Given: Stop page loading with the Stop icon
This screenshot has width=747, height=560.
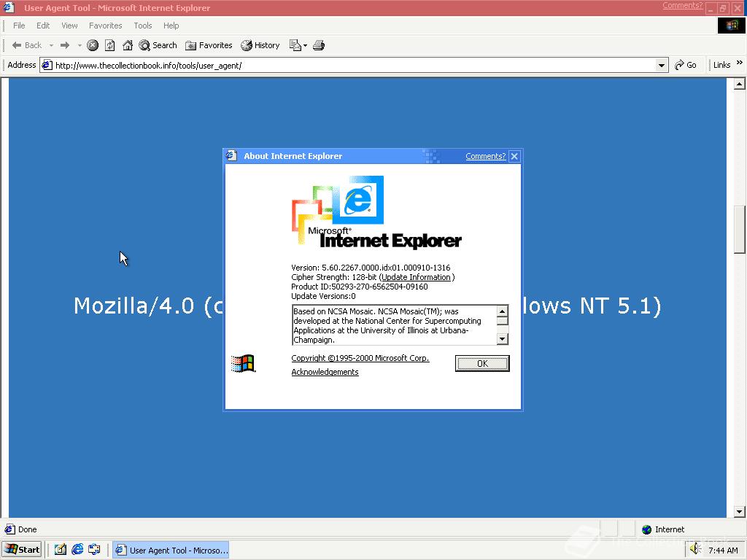Looking at the screenshot, I should 93,45.
